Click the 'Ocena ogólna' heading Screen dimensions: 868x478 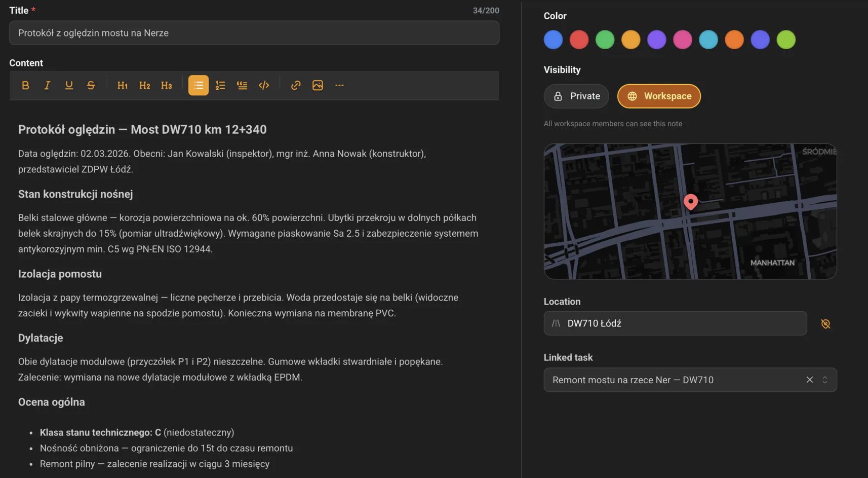[52, 402]
